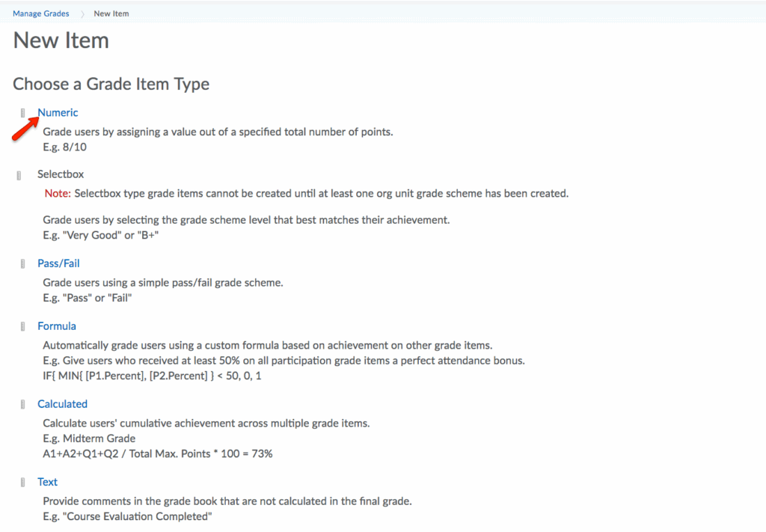Click the Choose a Grade Item Type heading
Screen dimensions: 766x532
pos(111,84)
